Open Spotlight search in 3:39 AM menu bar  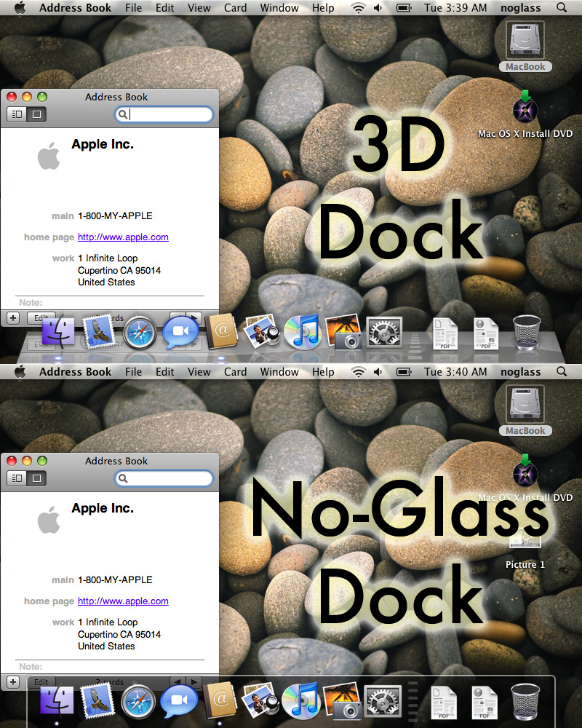coord(562,8)
